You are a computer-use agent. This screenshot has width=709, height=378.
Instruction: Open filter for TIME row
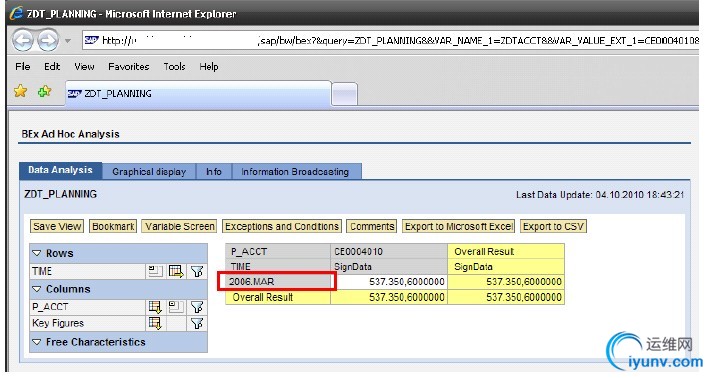tap(197, 271)
